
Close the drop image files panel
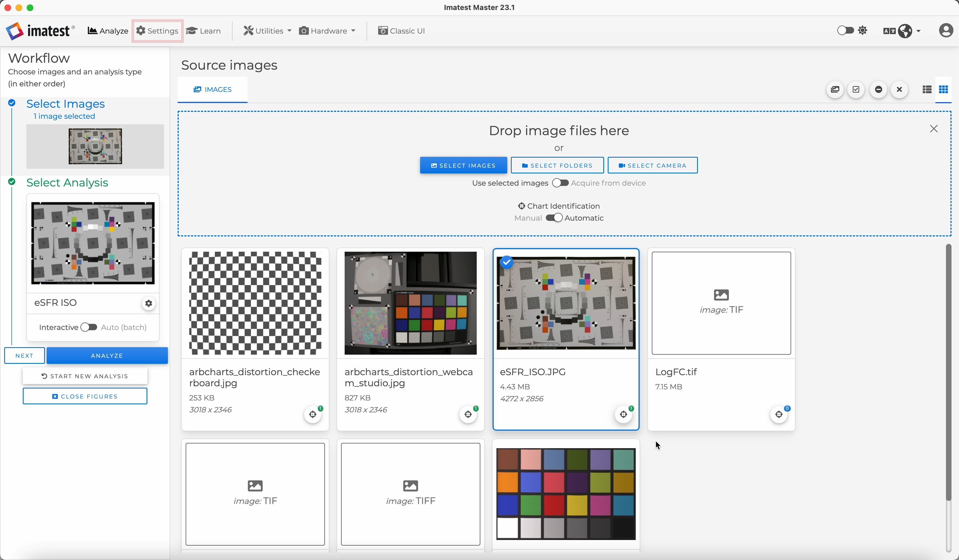point(933,129)
